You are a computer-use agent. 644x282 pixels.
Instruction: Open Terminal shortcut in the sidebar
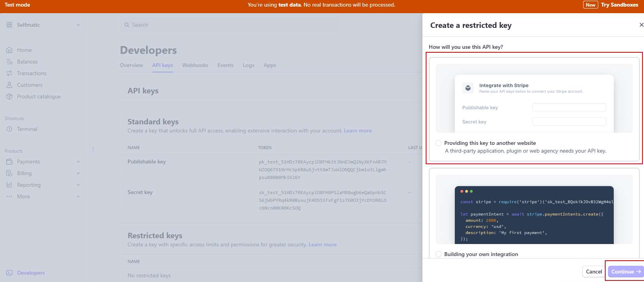click(x=27, y=129)
